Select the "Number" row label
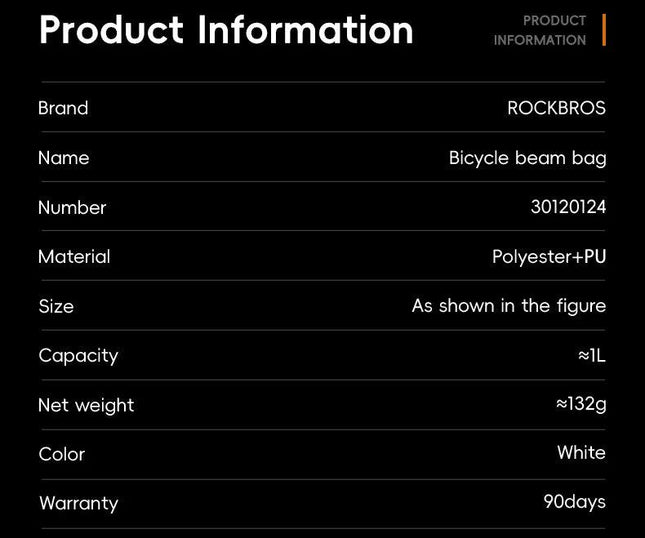Screen dimensions: 645x538 (72, 208)
